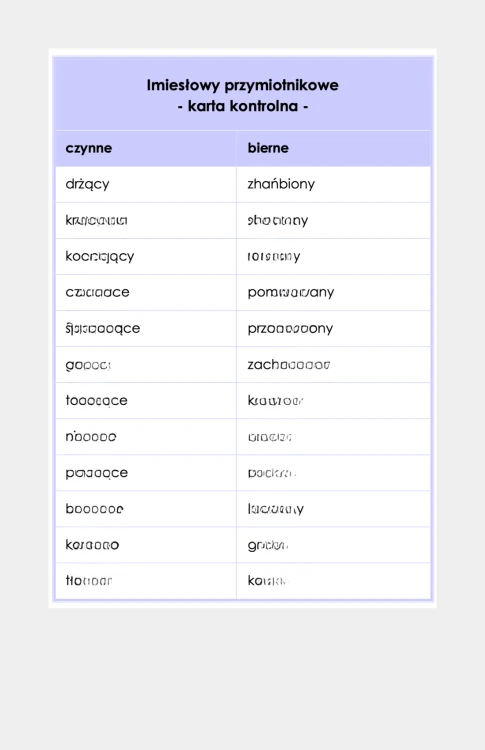Click the bierne cell starting with 'prz'

[334, 329]
